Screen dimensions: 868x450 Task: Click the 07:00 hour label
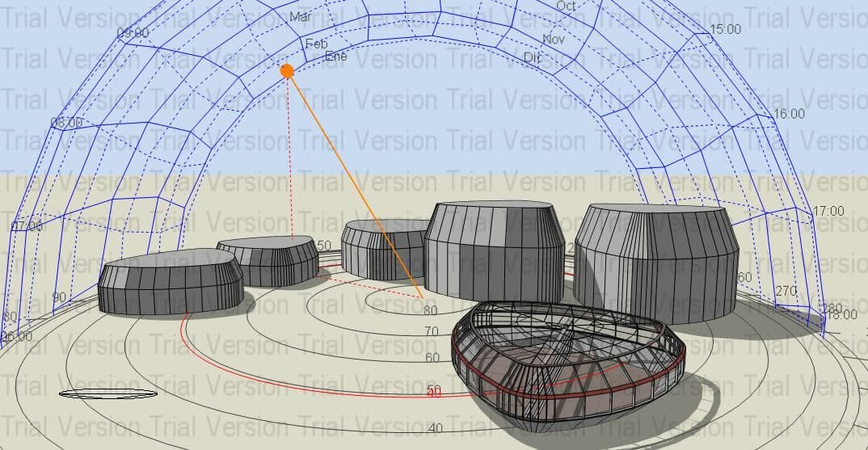[x=27, y=226]
